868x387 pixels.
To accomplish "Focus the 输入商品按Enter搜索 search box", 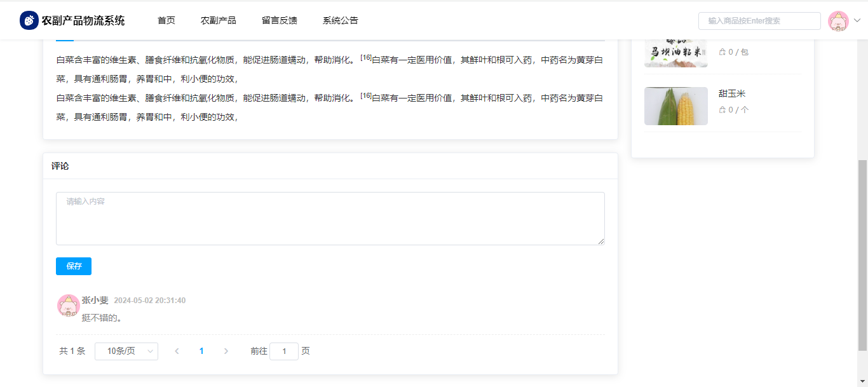I will click(x=759, y=21).
